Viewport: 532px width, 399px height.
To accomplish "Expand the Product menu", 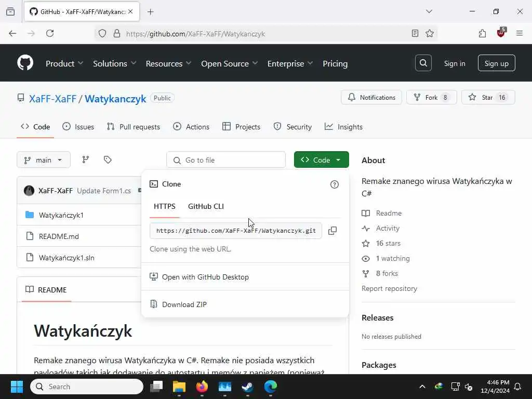I will 64,63.
